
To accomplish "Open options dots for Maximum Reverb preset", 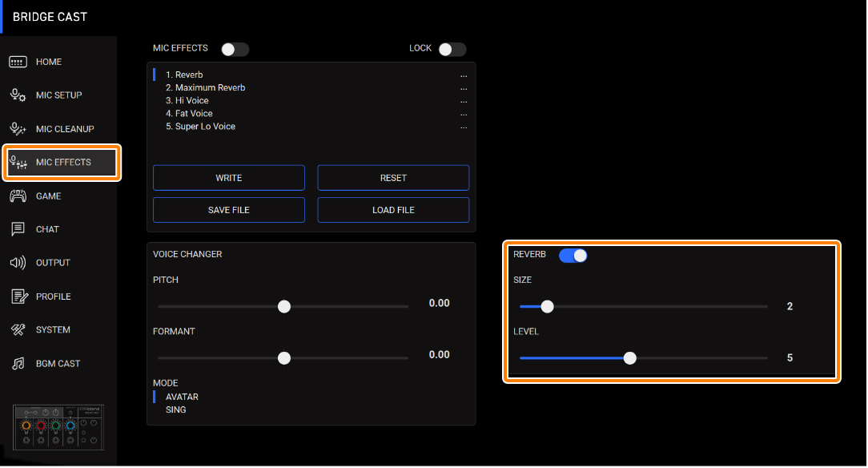I will (464, 89).
